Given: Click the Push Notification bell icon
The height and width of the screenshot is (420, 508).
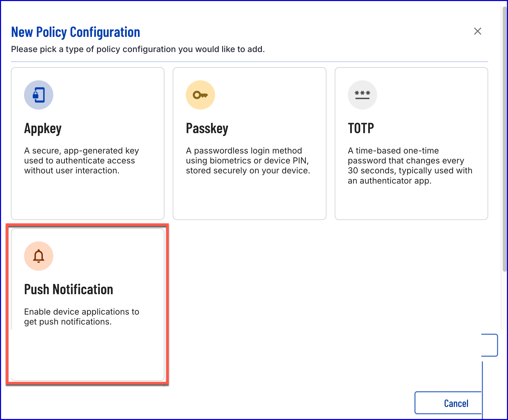Looking at the screenshot, I should (x=39, y=256).
